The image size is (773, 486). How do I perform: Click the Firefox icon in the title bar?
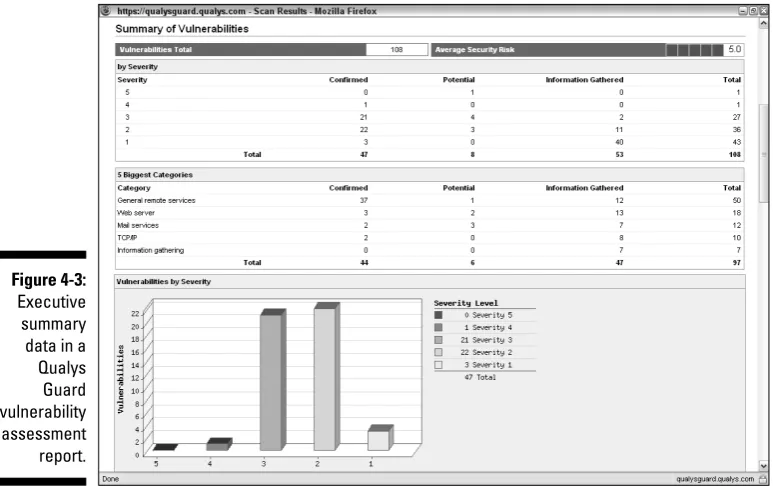(106, 11)
